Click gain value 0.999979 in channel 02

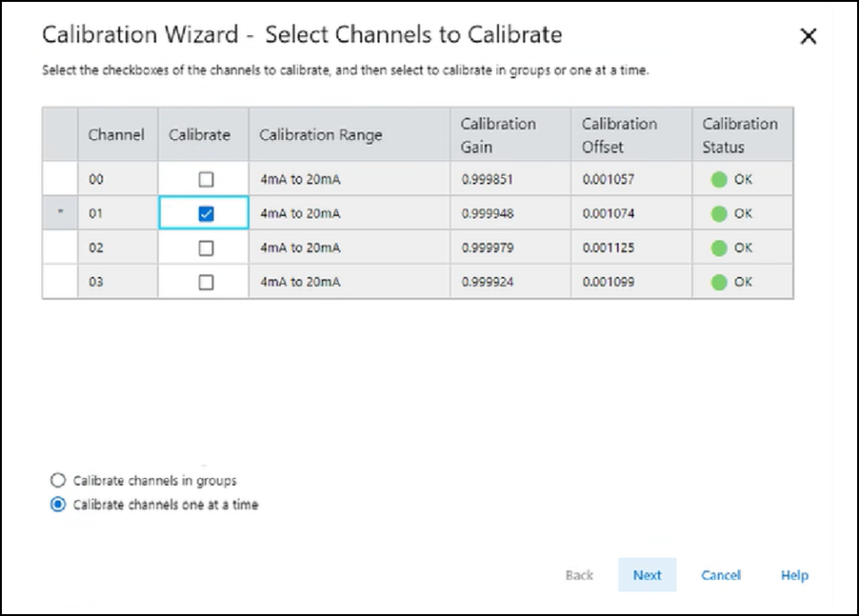489,248
